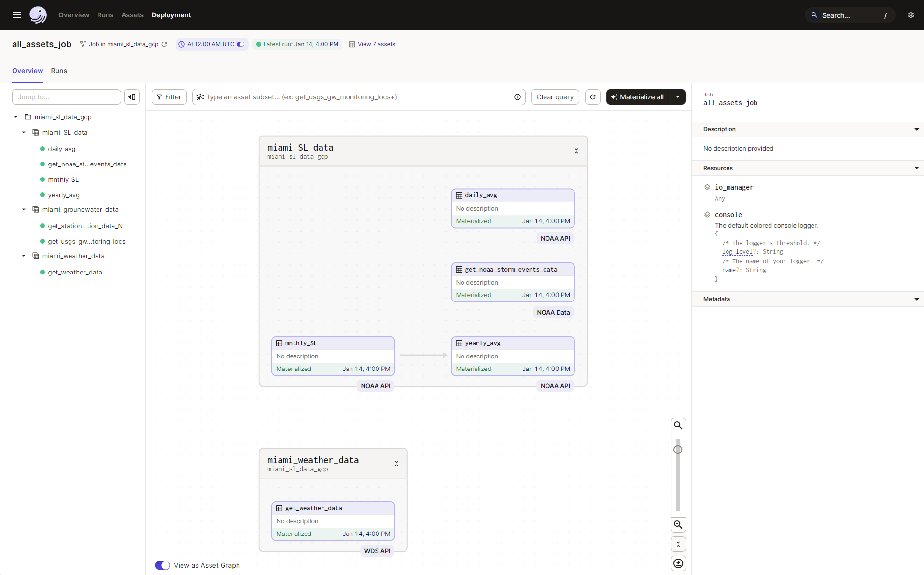Select mnthly_SL in the sidebar tree
924x575 pixels.
click(63, 180)
